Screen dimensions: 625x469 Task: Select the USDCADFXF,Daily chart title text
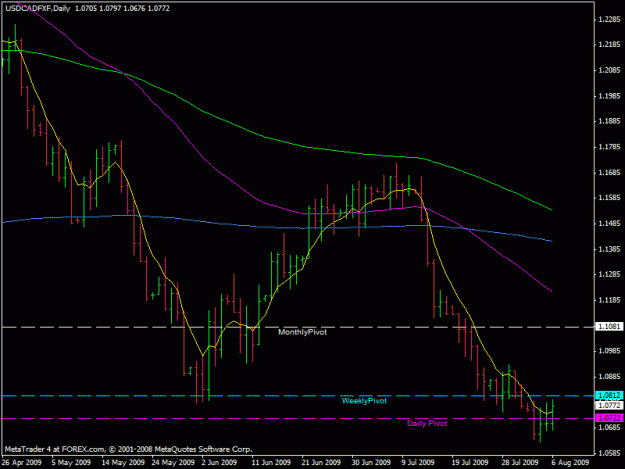[x=38, y=8]
